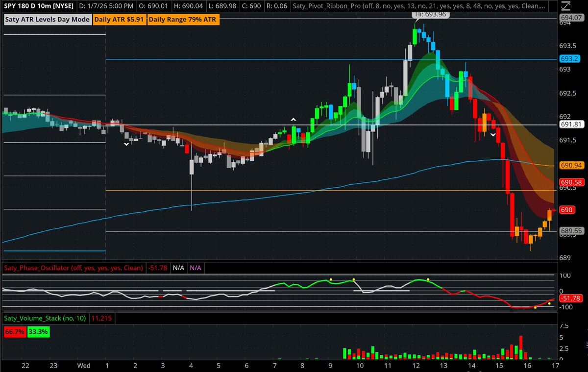Click the -100 oscillator axis tick

566,307
